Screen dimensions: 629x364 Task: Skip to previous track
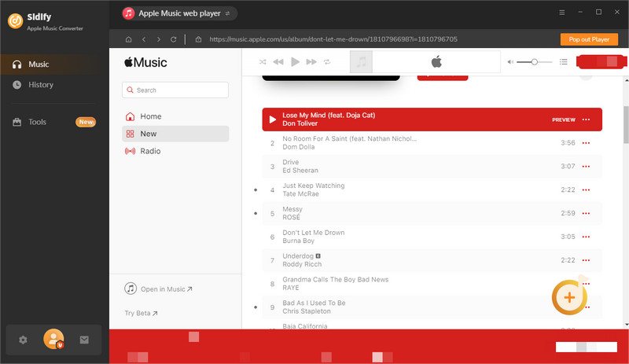[278, 62]
